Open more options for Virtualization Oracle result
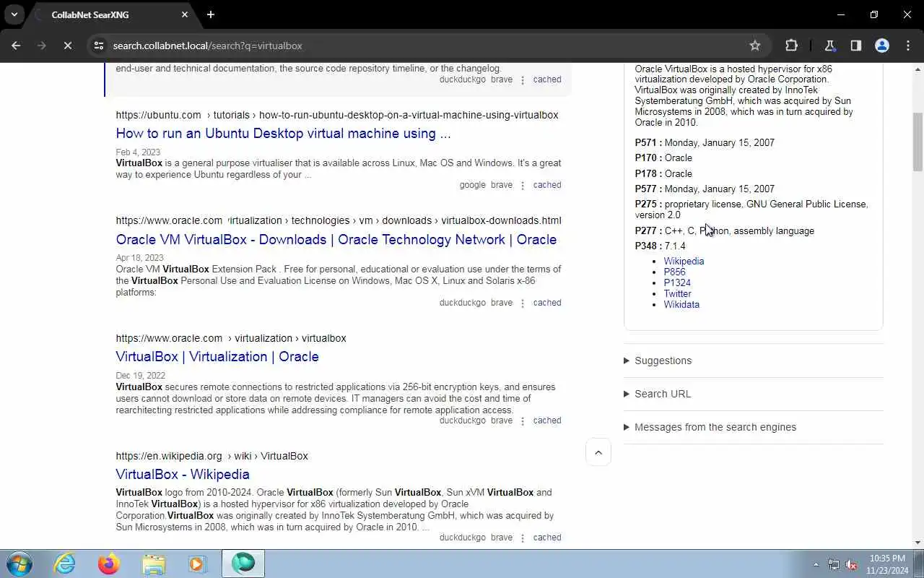The width and height of the screenshot is (924, 578). (x=523, y=421)
